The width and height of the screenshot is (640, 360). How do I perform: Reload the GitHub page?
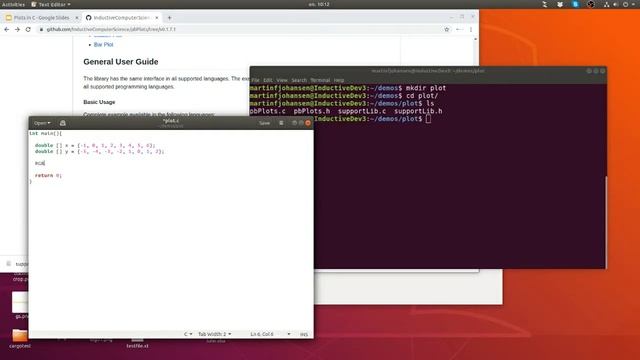point(28,29)
